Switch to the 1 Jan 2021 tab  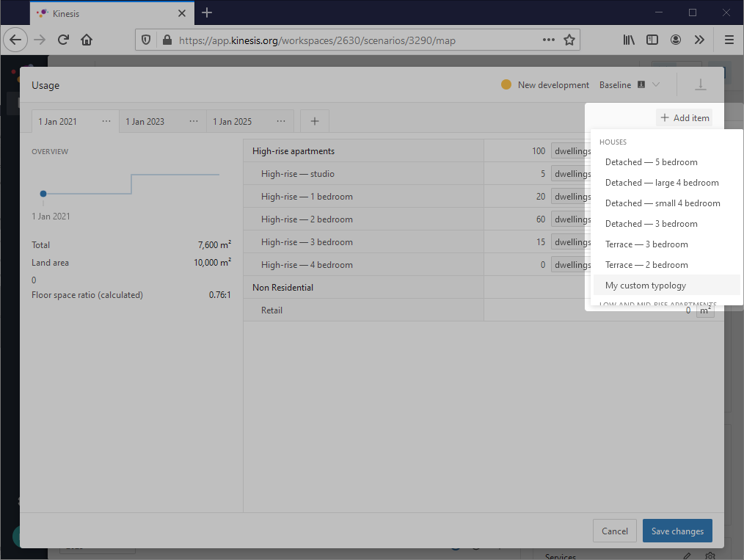click(x=57, y=122)
